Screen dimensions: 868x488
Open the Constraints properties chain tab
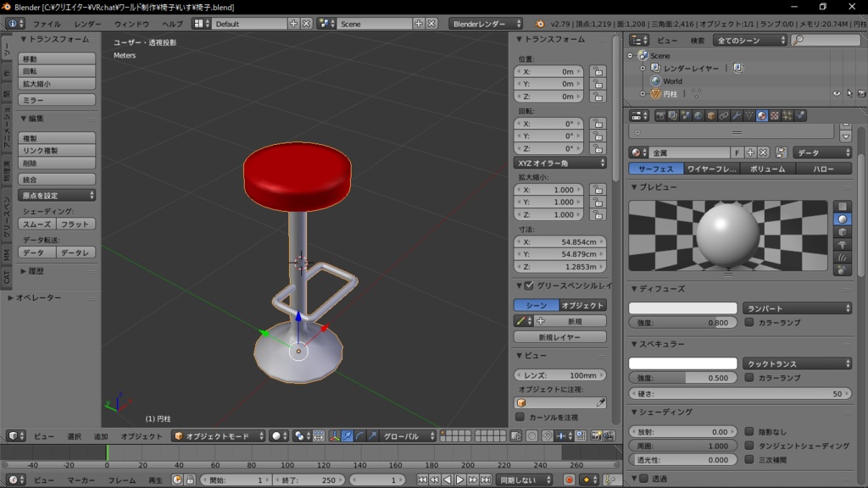724,115
